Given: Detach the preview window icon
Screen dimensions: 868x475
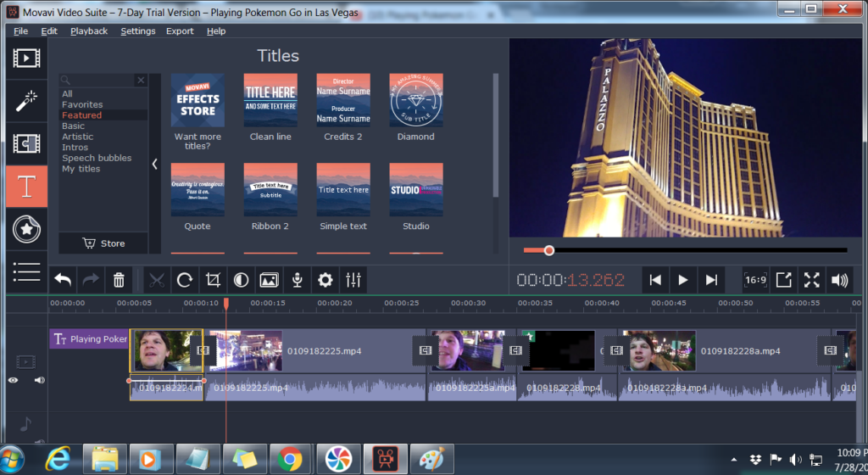Looking at the screenshot, I should 784,280.
